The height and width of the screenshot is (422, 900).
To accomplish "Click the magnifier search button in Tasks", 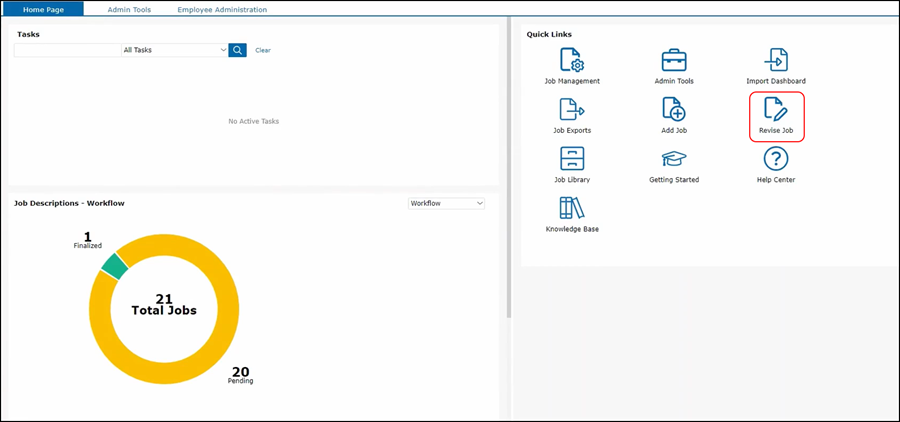I will (237, 50).
